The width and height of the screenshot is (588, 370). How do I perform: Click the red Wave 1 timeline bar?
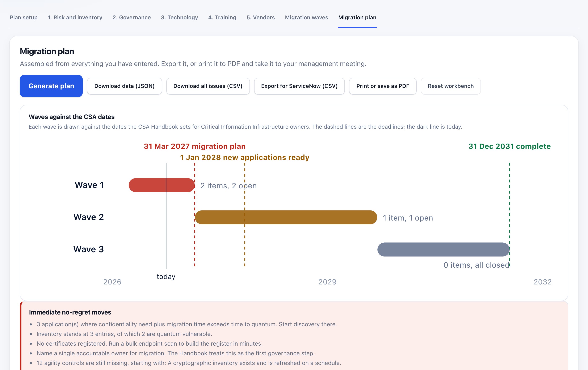coord(162,185)
